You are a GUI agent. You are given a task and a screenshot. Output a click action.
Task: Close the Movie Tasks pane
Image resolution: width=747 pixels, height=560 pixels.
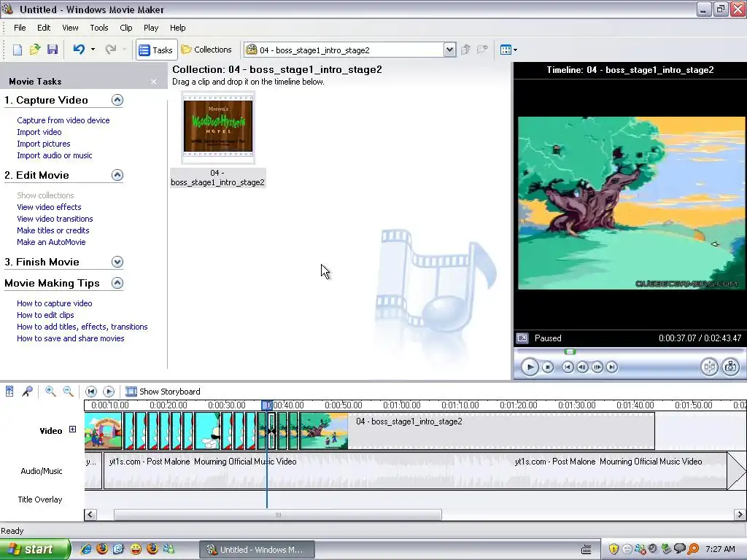(x=153, y=82)
